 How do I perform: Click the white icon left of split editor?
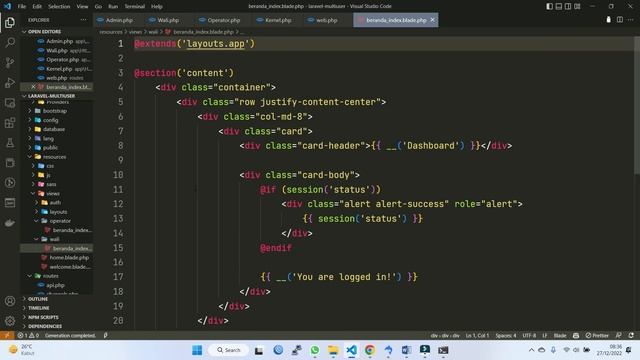pos(609,20)
